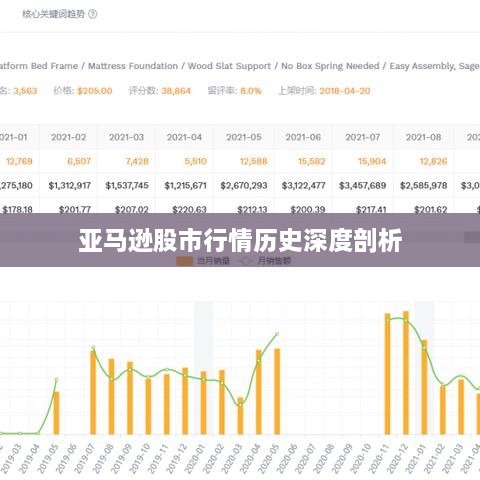Select the sales figure 12,769

[19, 161]
